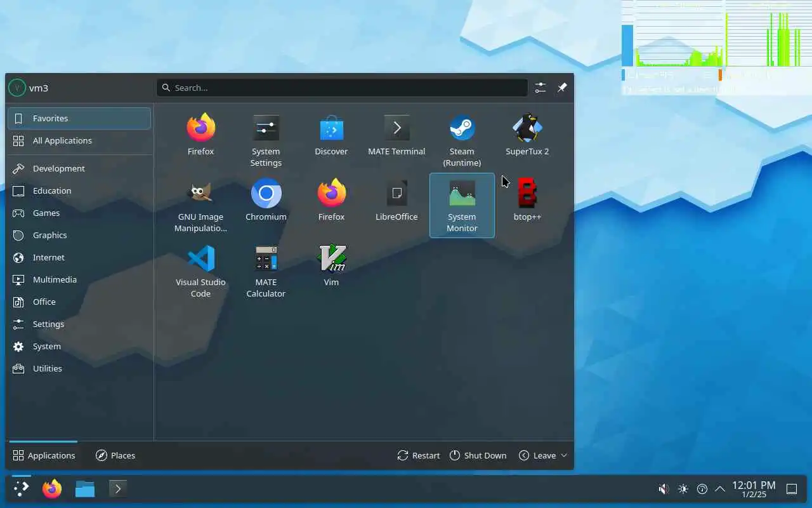Viewport: 812px width, 508px height.
Task: Open the Internet category
Action: point(79,257)
